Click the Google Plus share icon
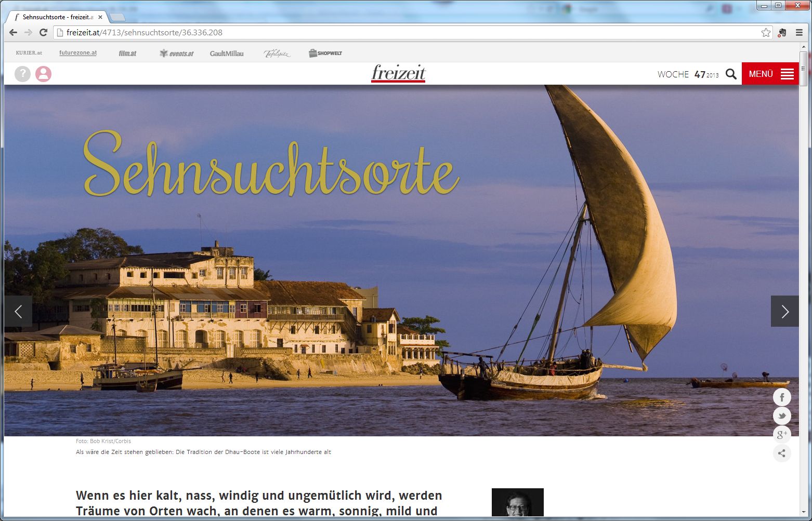The width and height of the screenshot is (812, 521). 782,434
